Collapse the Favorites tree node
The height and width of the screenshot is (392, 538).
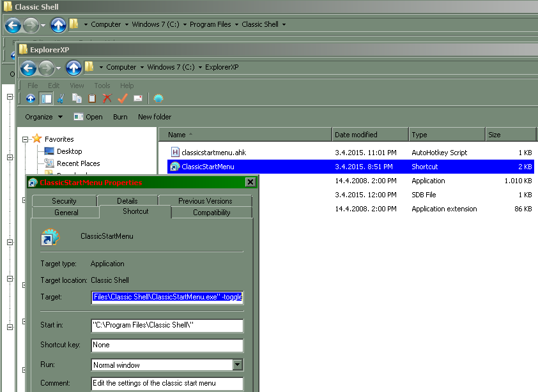(x=25, y=139)
